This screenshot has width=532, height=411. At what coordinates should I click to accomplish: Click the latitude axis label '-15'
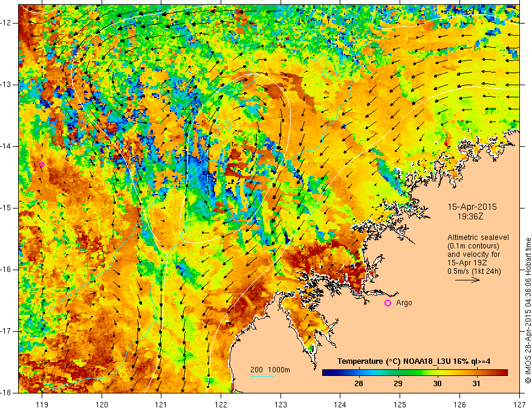tap(7, 208)
